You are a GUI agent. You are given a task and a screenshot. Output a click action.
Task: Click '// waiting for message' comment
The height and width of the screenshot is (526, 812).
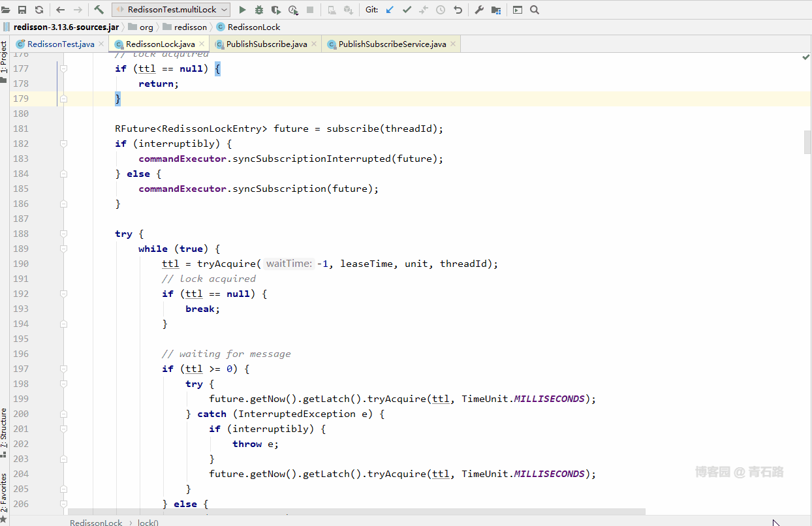pyautogui.click(x=226, y=354)
